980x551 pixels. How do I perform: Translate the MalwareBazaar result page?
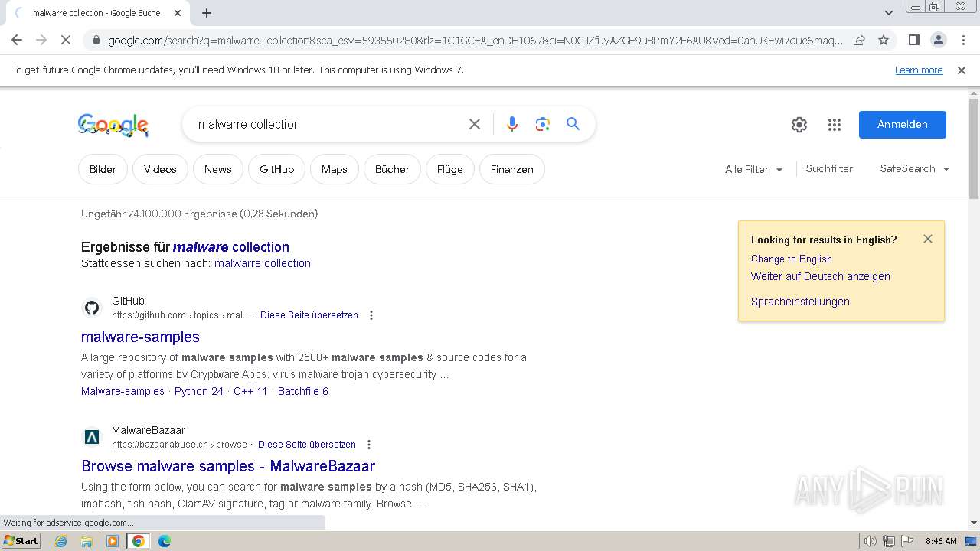click(x=307, y=445)
